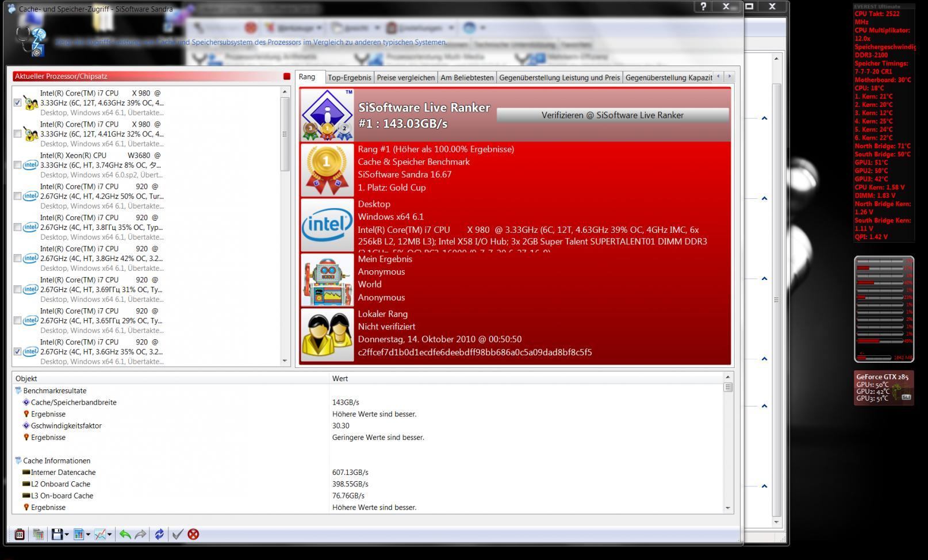This screenshot has height=560, width=928.
Task: Uncheck the X 980 4.63GHz 39% OC checkbox
Action: click(x=17, y=103)
